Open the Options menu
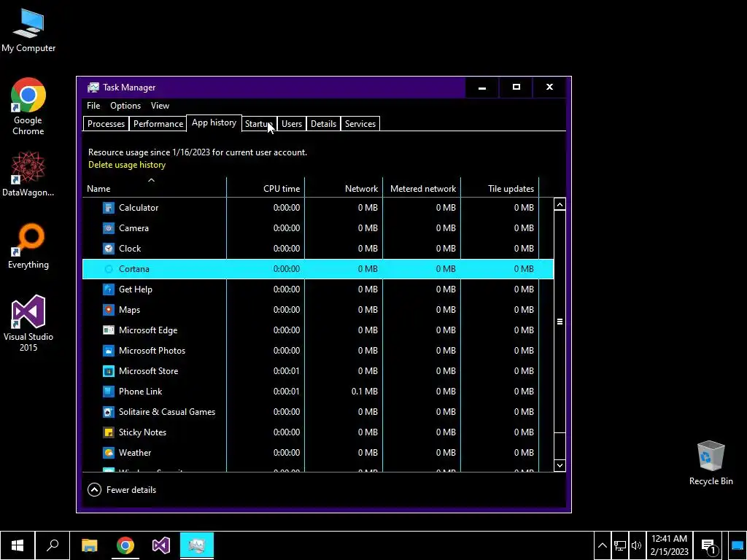The width and height of the screenshot is (747, 560). [125, 106]
